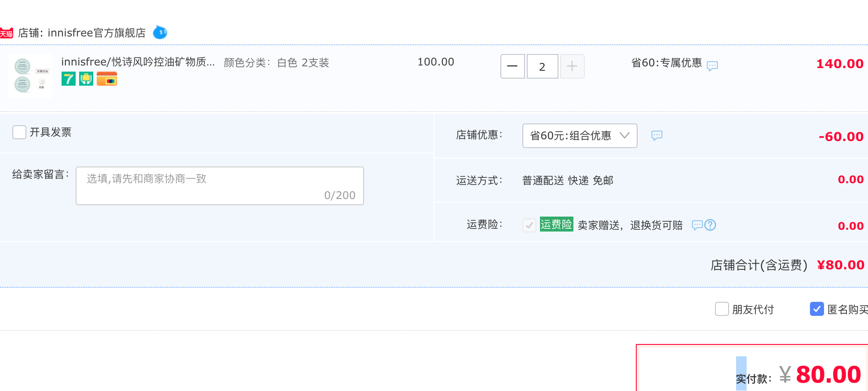The width and height of the screenshot is (868, 391).
Task: Click the shop total ¥80.00
Action: click(841, 265)
